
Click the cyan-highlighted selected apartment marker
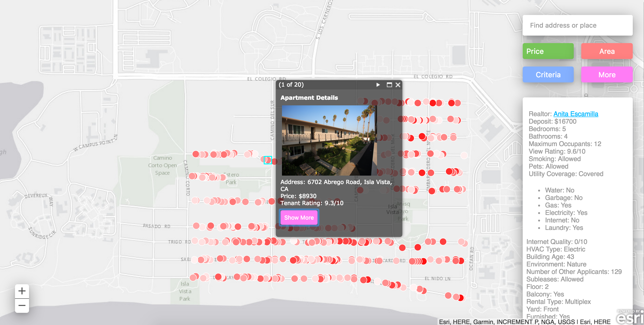click(x=267, y=160)
